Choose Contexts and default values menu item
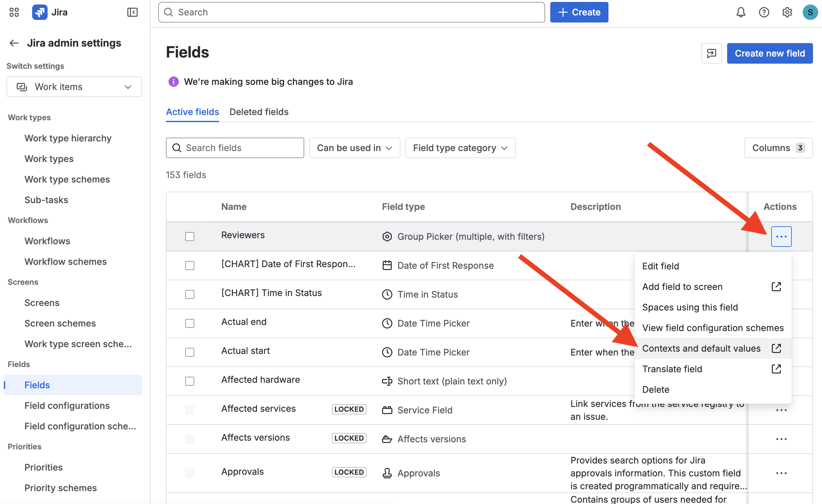Viewport: 822px width, 504px height. [701, 348]
